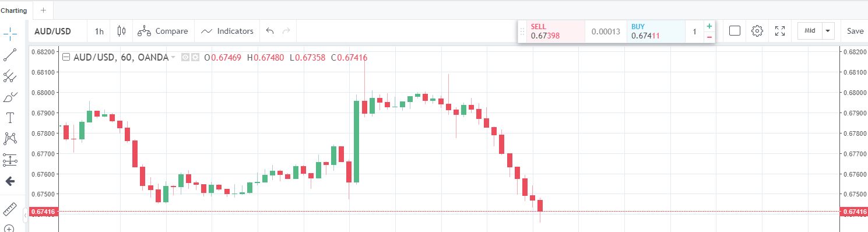Open the Indicators menu
This screenshot has height=232, width=868.
(x=227, y=31)
